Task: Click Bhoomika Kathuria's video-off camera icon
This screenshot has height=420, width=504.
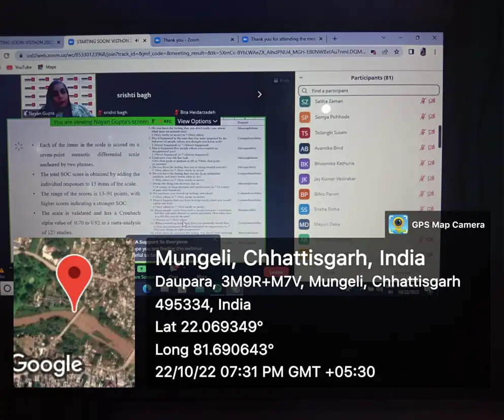Action: (431, 163)
